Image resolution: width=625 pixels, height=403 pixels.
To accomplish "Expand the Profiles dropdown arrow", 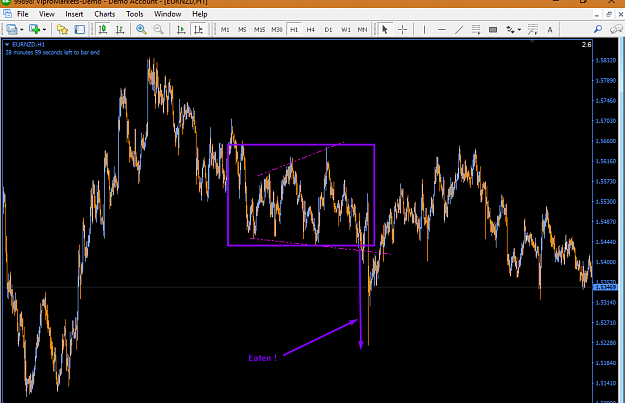I will [44, 29].
